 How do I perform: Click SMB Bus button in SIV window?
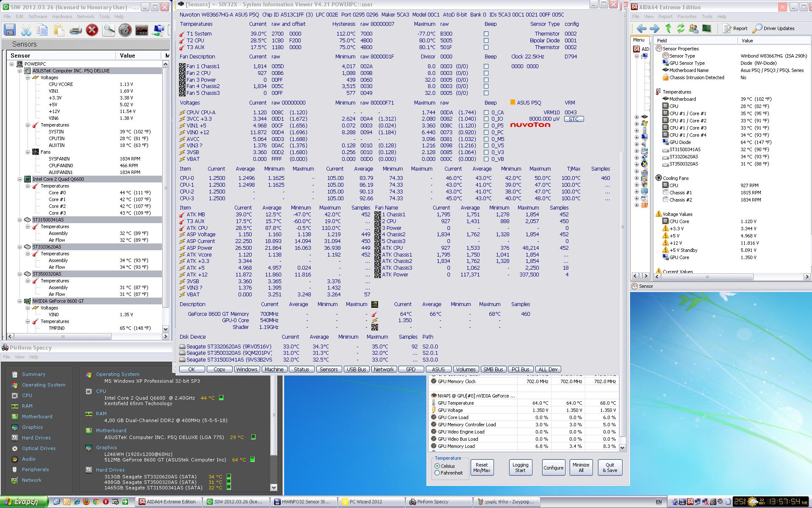493,369
